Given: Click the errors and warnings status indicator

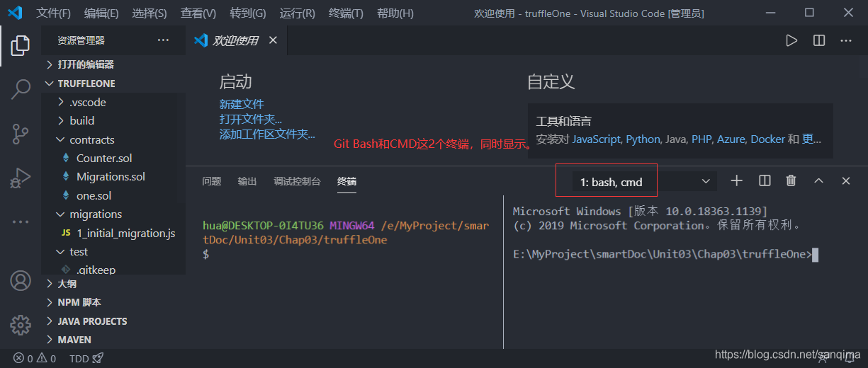Looking at the screenshot, I should 34,359.
